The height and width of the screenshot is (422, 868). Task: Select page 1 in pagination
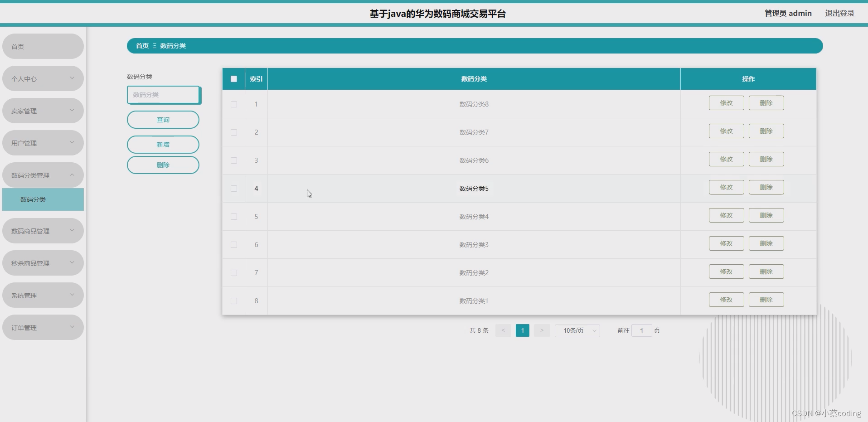[523, 330]
